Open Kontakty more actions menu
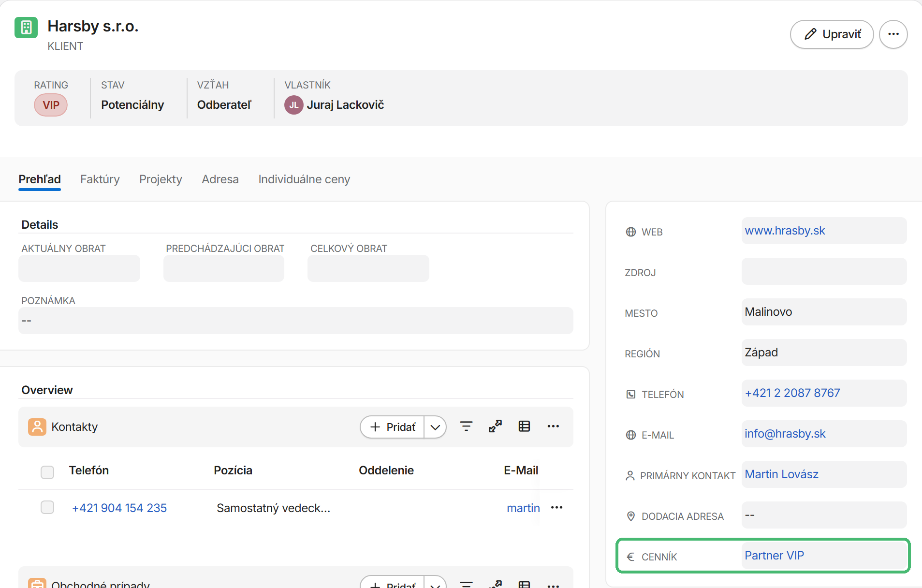The height and width of the screenshot is (588, 922). tap(553, 426)
